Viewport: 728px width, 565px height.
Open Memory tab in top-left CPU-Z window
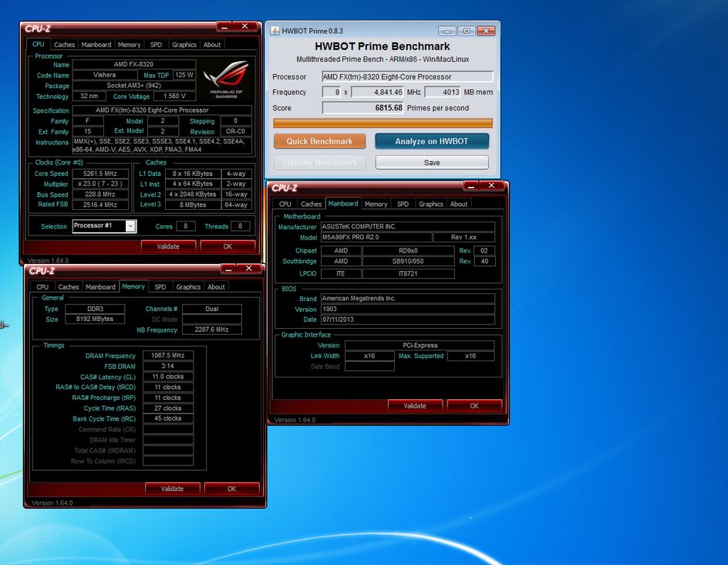(x=129, y=45)
